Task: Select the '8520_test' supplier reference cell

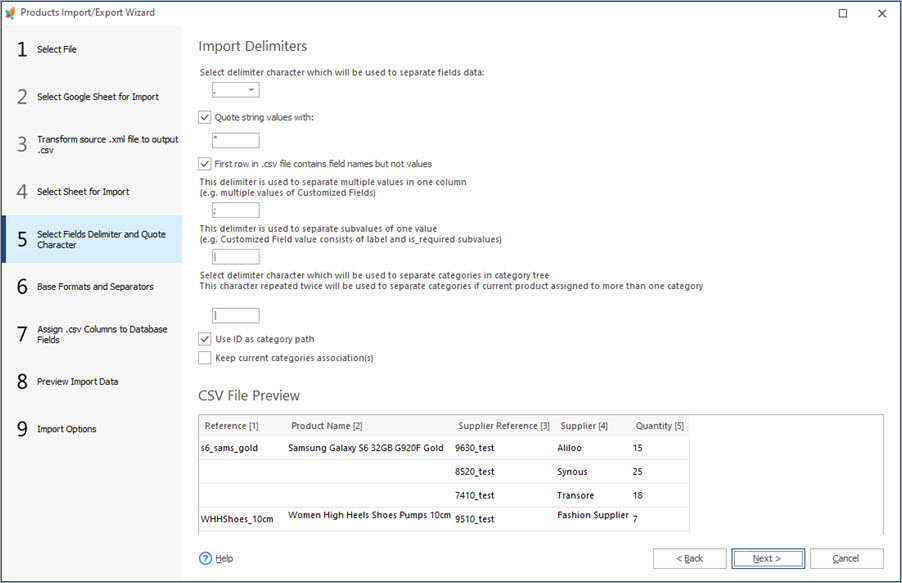Action: (475, 472)
